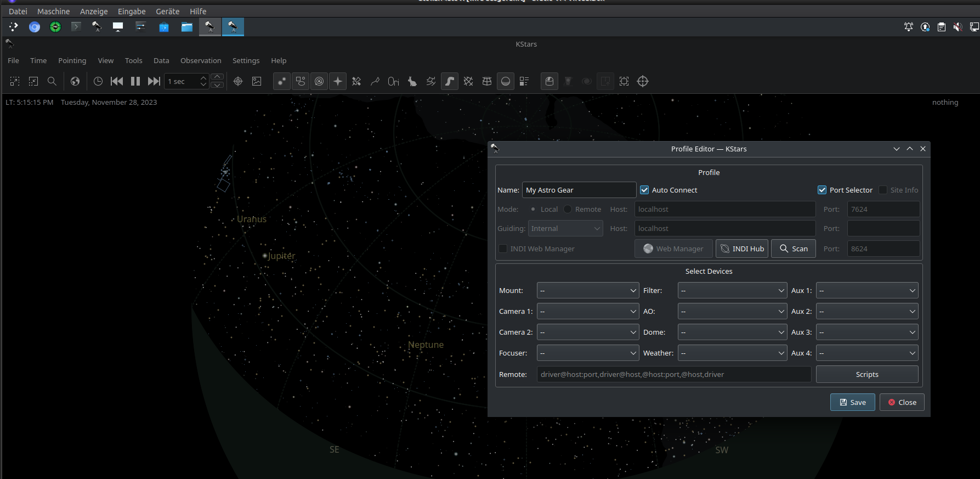This screenshot has width=980, height=479.
Task: Click the picture icon in KStars toolbar
Action: (257, 81)
